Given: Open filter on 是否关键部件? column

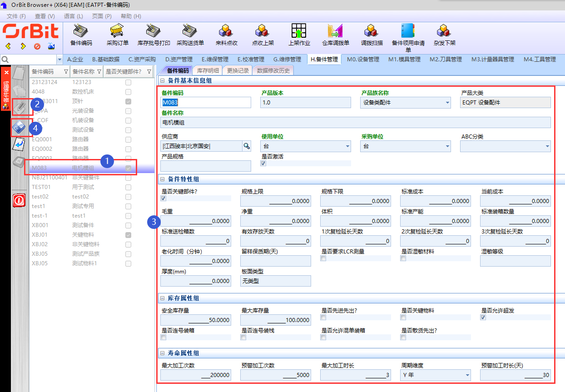Looking at the screenshot, I should click(x=149, y=72).
